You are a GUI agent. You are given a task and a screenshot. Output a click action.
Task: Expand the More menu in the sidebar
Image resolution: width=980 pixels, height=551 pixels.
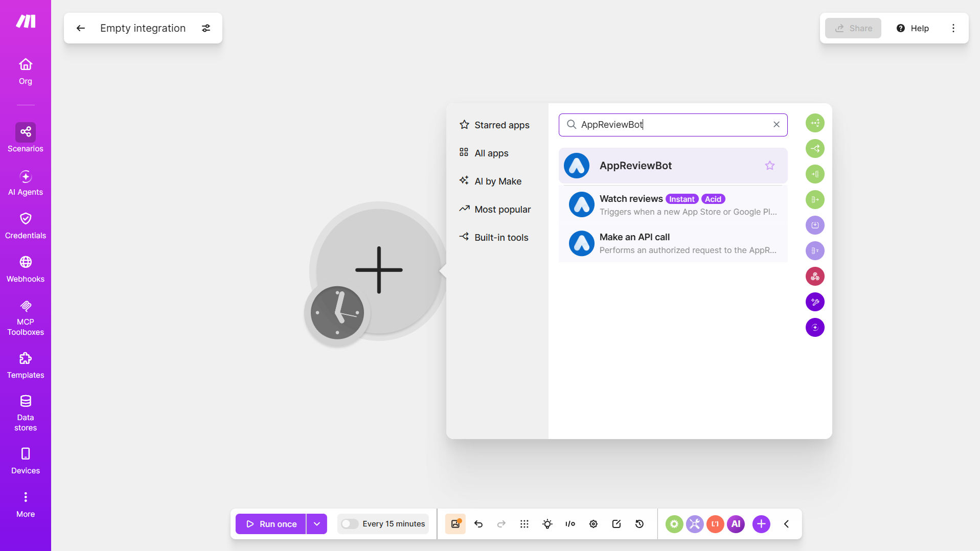point(26,504)
